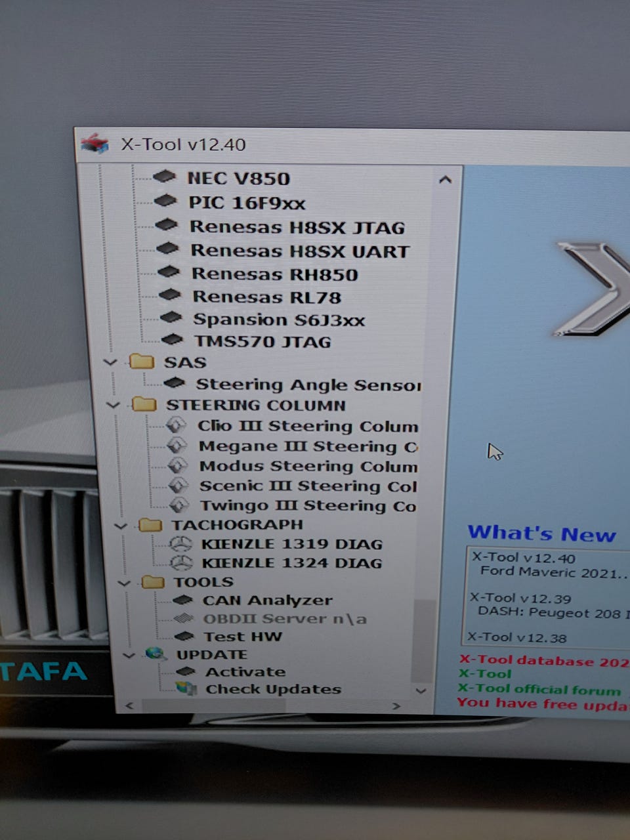Image resolution: width=630 pixels, height=840 pixels.
Task: Click the red X-Tool database link
Action: (544, 661)
